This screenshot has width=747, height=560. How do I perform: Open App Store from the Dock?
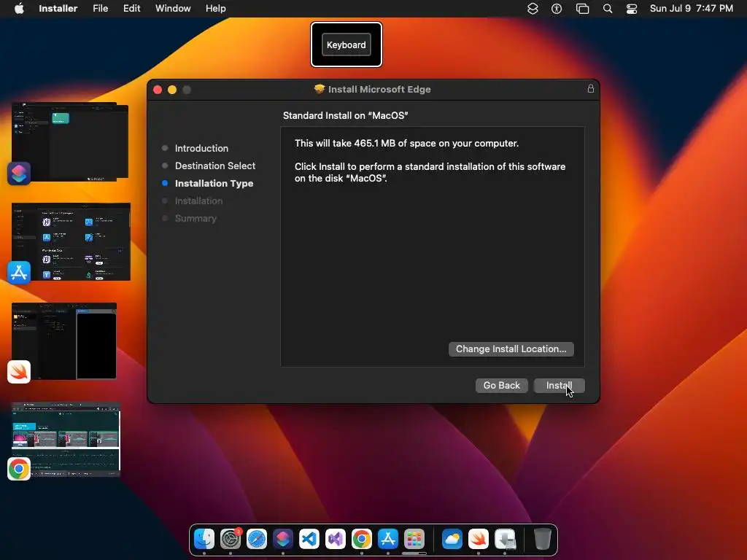coord(388,539)
